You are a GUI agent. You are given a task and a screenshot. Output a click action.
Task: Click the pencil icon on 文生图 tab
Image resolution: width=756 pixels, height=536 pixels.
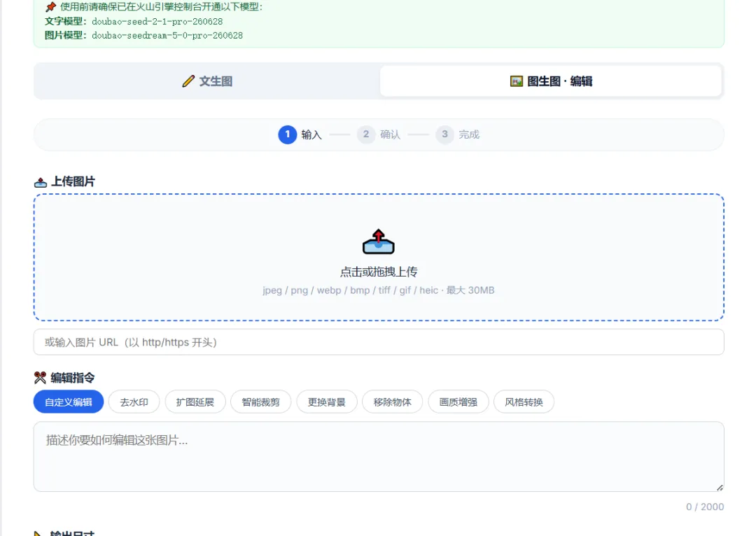click(188, 81)
